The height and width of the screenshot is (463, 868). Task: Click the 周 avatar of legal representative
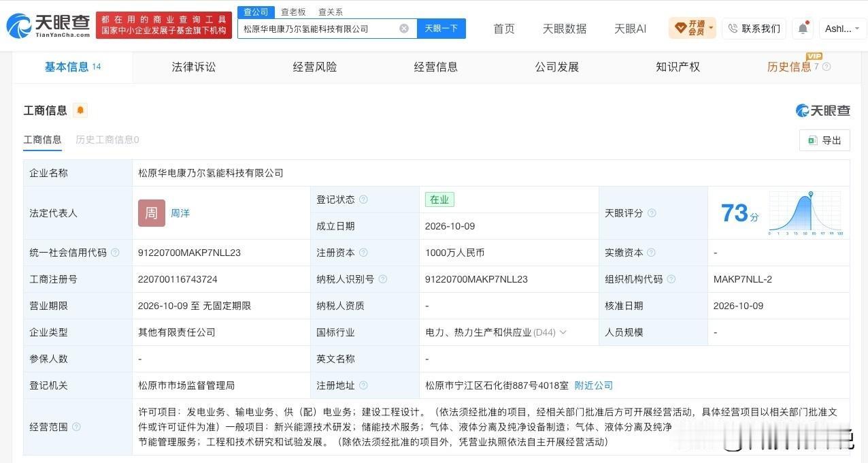[x=152, y=213]
